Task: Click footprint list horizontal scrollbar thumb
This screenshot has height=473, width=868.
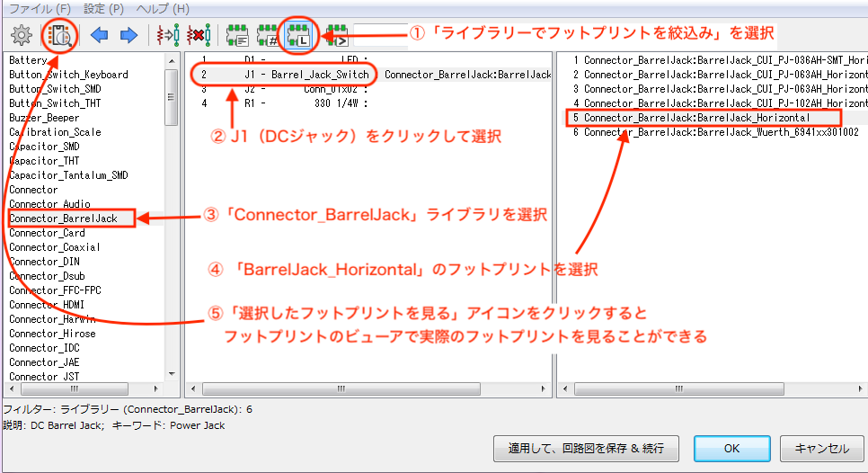Action: 679,388
